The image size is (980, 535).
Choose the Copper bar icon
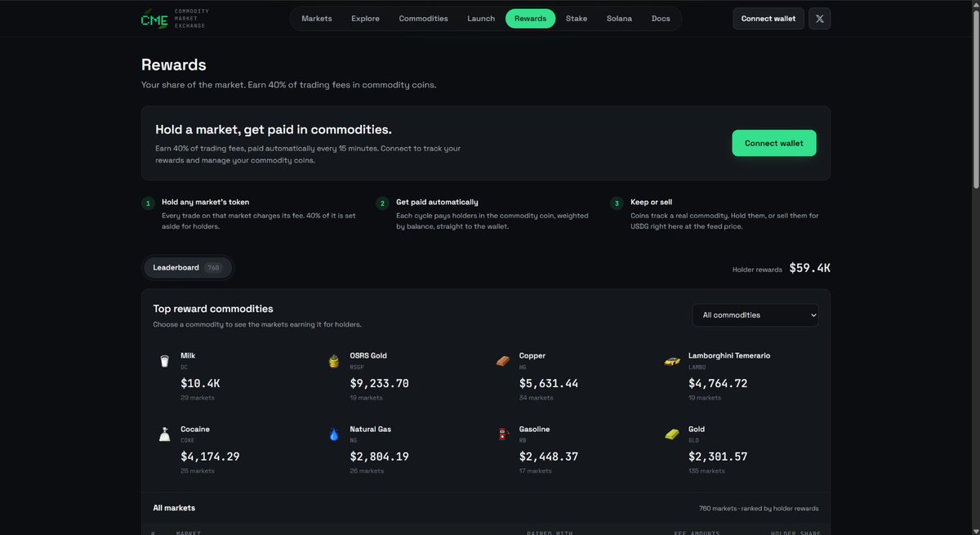coord(503,361)
